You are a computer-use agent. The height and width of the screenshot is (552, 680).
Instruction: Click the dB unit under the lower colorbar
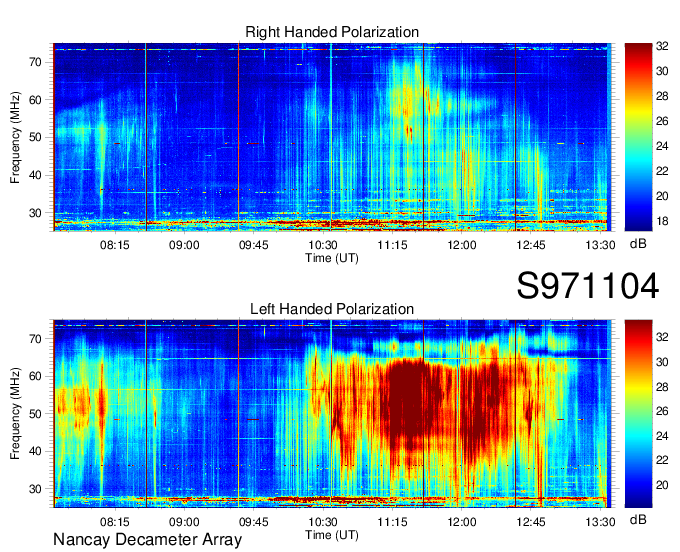coord(638,519)
